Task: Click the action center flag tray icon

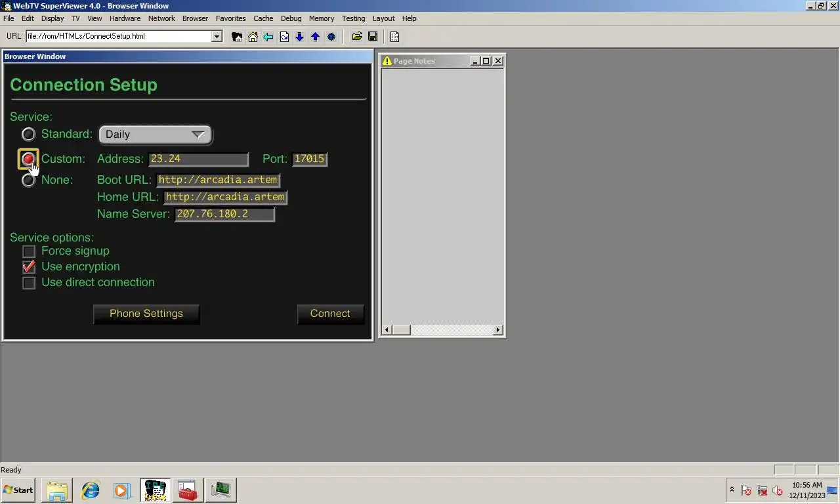Action: [746, 490]
